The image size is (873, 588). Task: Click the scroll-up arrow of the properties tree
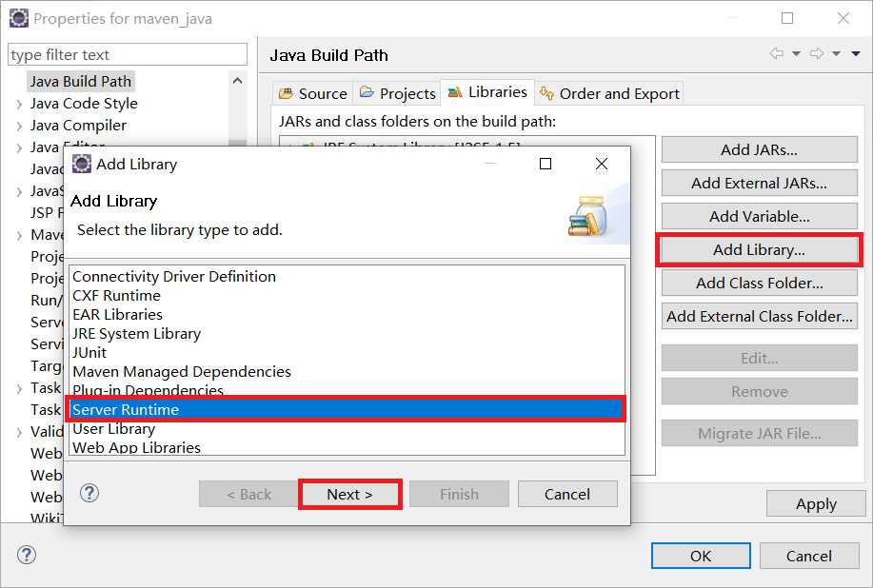point(237,81)
